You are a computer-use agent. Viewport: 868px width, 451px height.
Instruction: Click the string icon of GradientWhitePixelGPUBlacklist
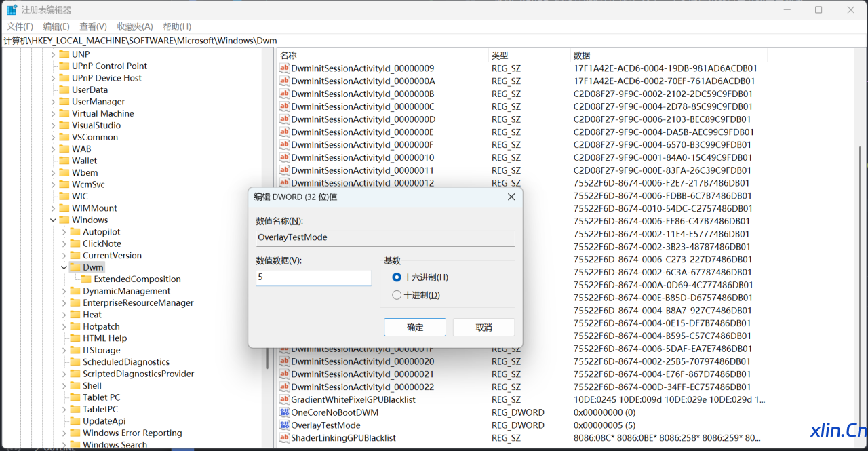(285, 399)
